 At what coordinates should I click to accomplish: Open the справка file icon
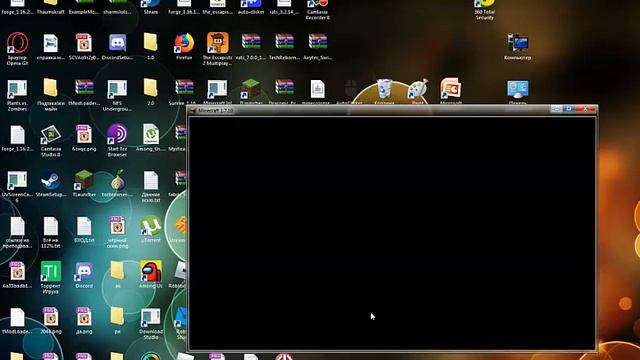[x=51, y=43]
